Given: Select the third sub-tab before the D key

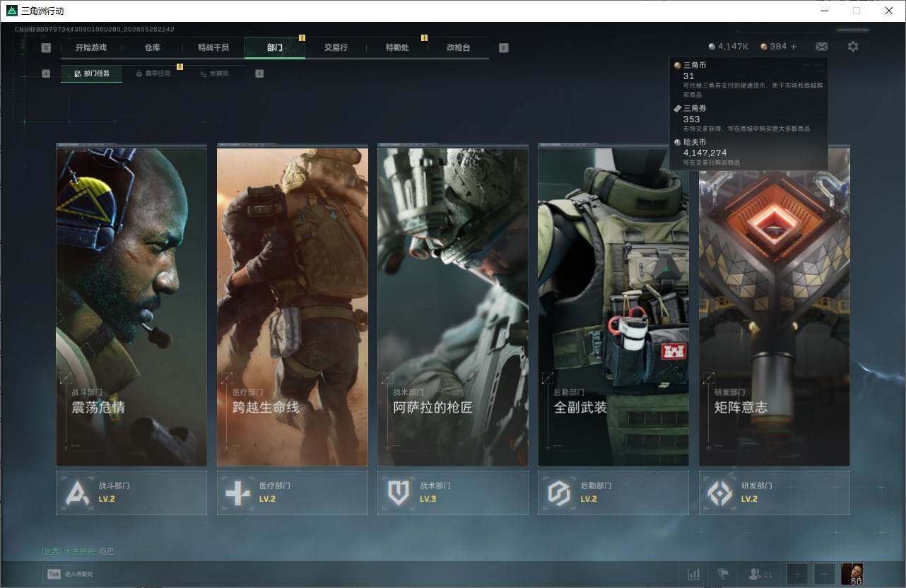Looking at the screenshot, I should [214, 73].
